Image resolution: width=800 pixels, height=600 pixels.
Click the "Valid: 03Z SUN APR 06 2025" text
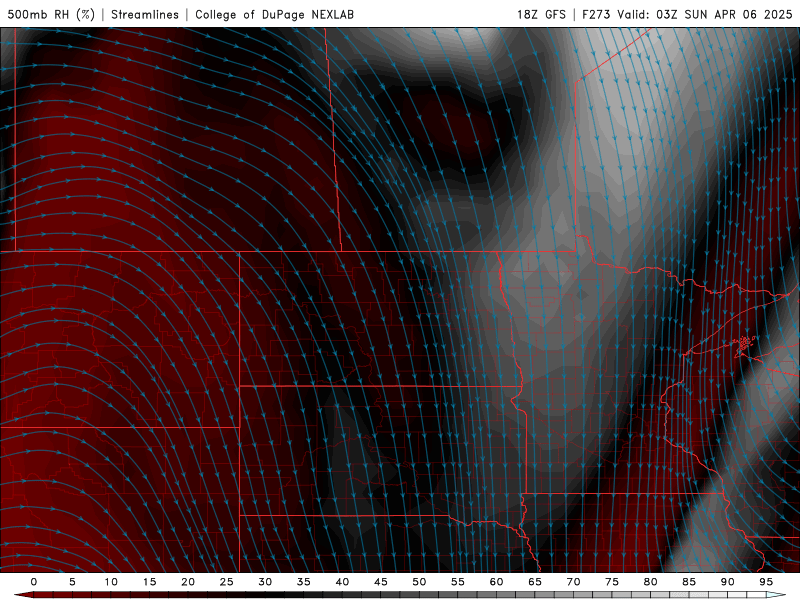(705, 14)
